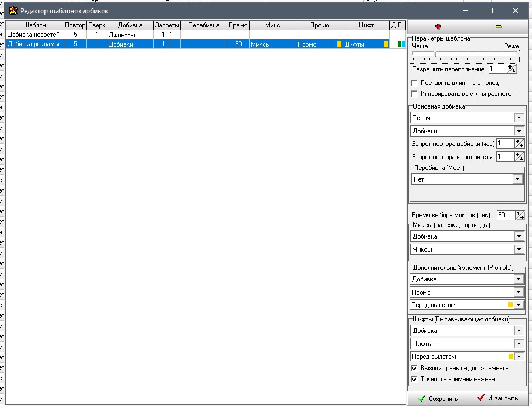This screenshot has width=532, height=413.
Task: Click the Чаще–Реже frequency slider
Action: (464, 56)
